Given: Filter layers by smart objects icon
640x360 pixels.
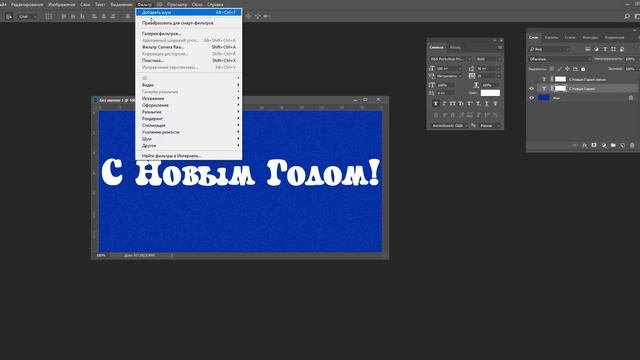Looking at the screenshot, I should click(x=622, y=49).
